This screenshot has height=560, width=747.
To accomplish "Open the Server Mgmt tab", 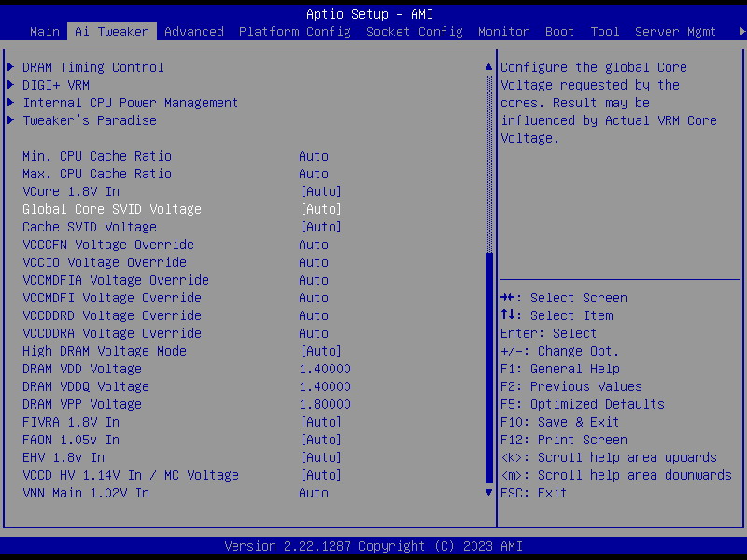I will (x=675, y=32).
